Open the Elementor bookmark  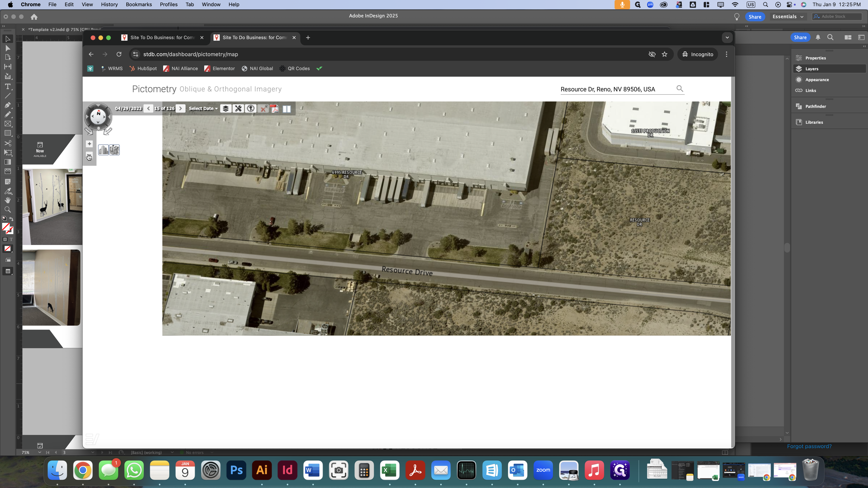219,68
